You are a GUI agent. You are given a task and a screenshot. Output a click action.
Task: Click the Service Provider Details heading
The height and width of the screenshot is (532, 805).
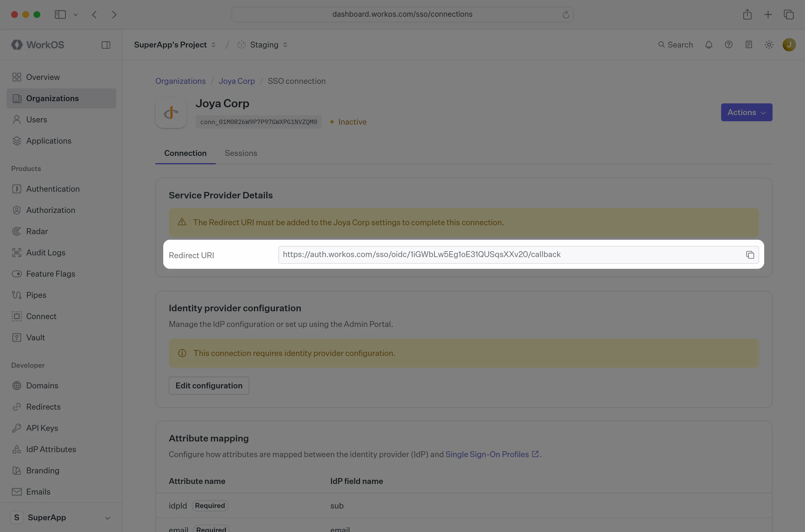tap(221, 195)
